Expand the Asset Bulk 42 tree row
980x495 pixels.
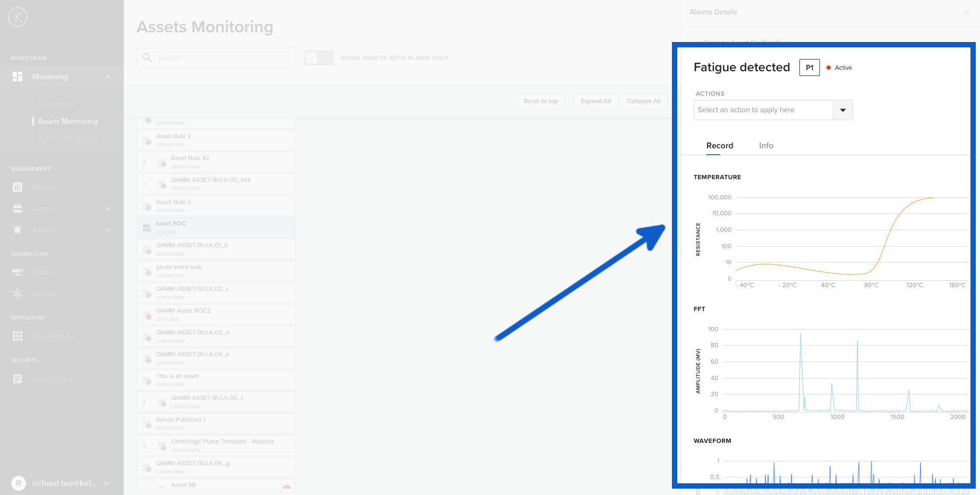[x=144, y=162]
